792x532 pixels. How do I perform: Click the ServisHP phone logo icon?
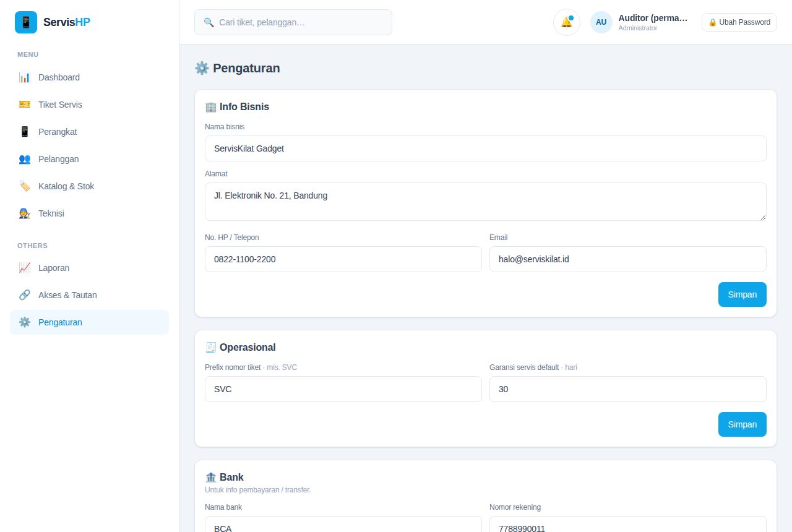[26, 22]
